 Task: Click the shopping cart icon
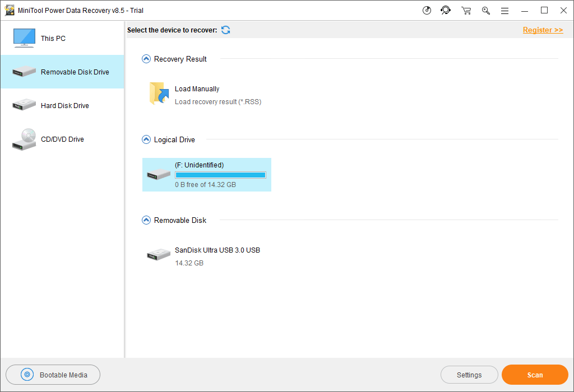pyautogui.click(x=466, y=11)
